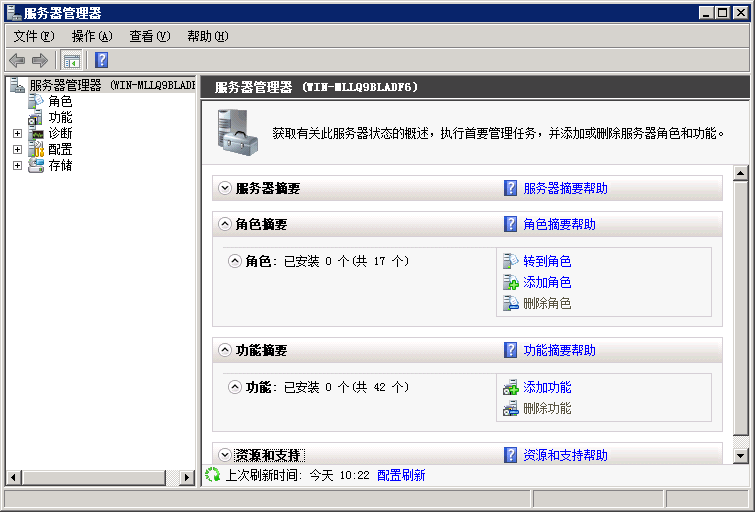Screen dimensions: 755x512
Task: Click the help icon beside 服务器摘要帮助
Action: click(x=510, y=188)
